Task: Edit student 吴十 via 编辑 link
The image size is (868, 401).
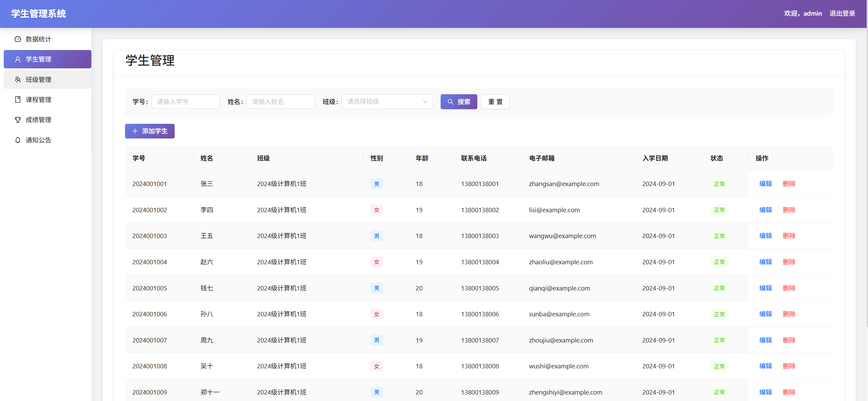Action: (765, 366)
